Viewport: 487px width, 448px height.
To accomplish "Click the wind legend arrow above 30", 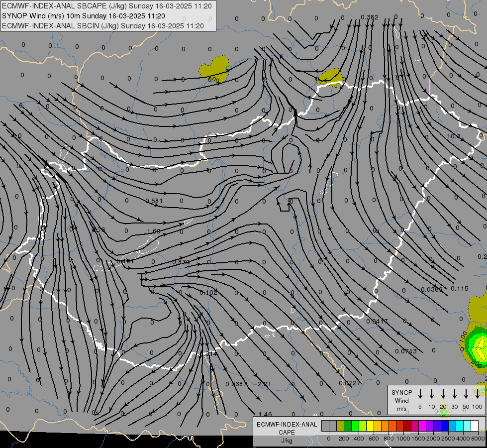I will click(454, 393).
